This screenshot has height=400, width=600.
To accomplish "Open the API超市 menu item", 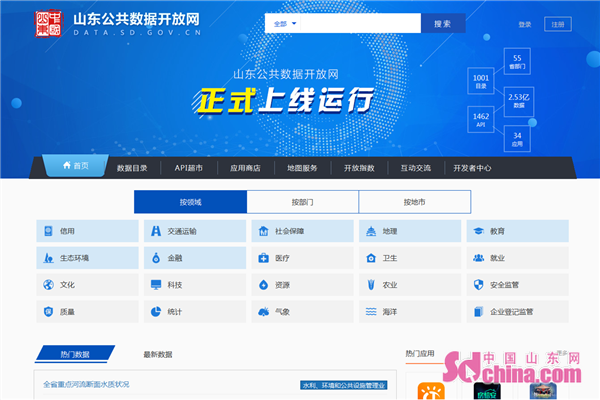I will point(189,168).
